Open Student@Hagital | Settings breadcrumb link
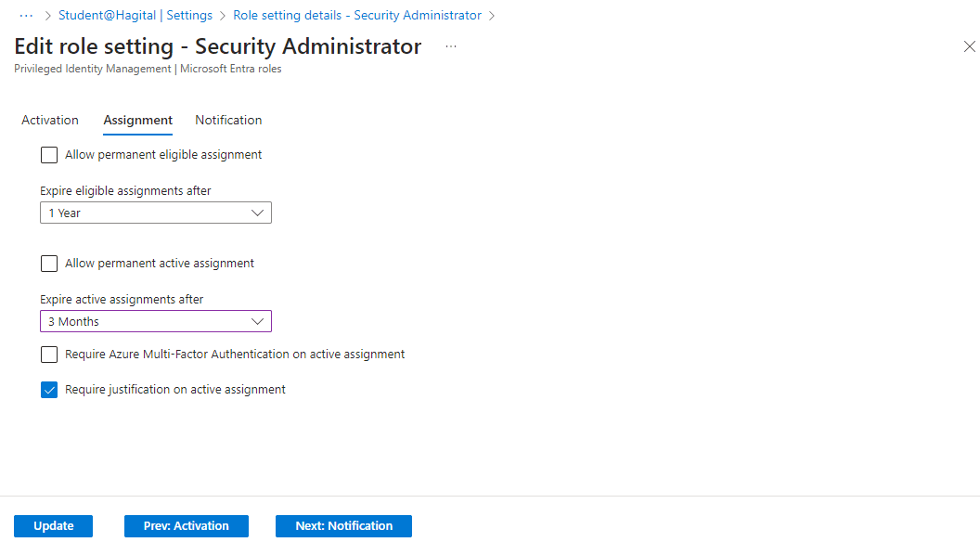 point(135,16)
